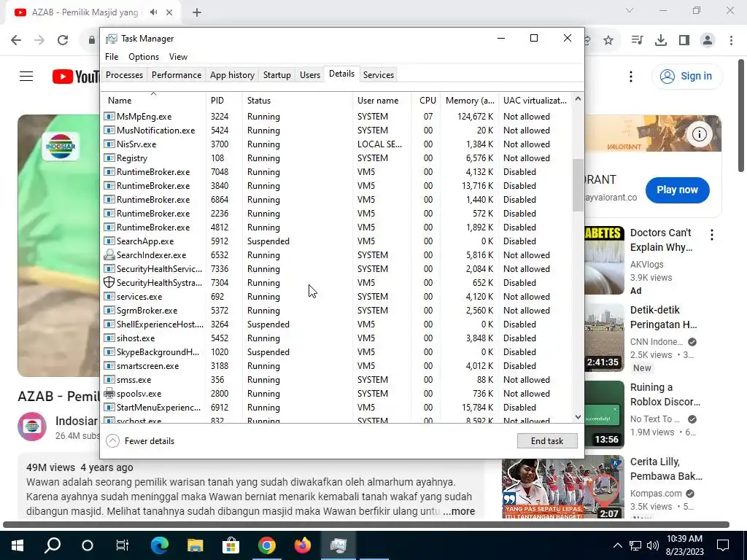Open the Options menu in Task Manager

[x=144, y=57]
